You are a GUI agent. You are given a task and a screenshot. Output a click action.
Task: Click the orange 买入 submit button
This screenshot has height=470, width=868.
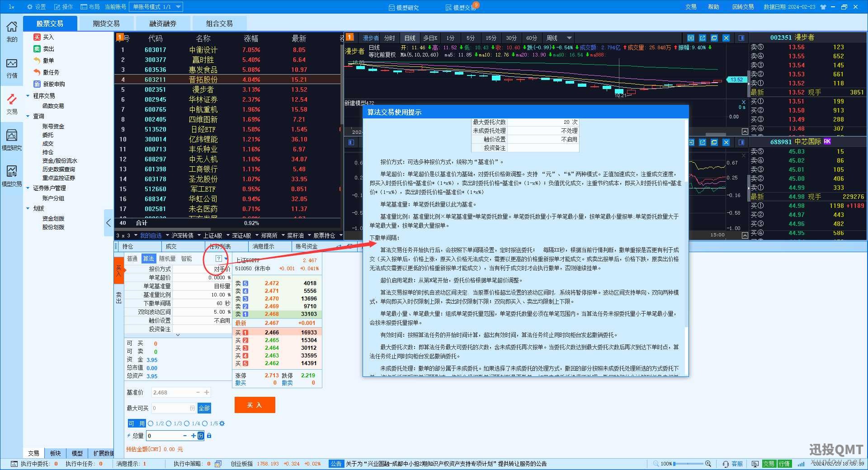point(255,405)
